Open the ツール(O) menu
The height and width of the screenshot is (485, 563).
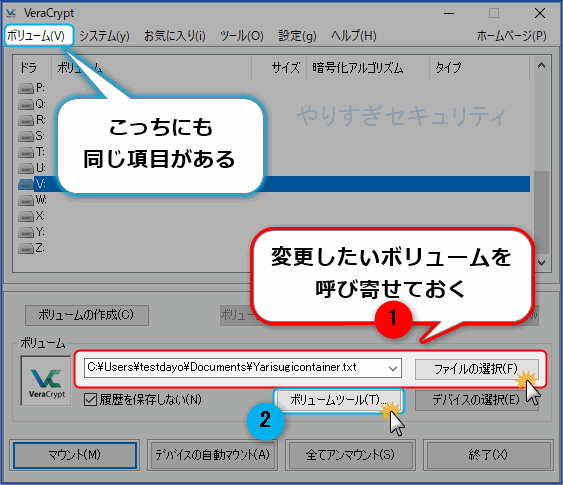tap(242, 36)
